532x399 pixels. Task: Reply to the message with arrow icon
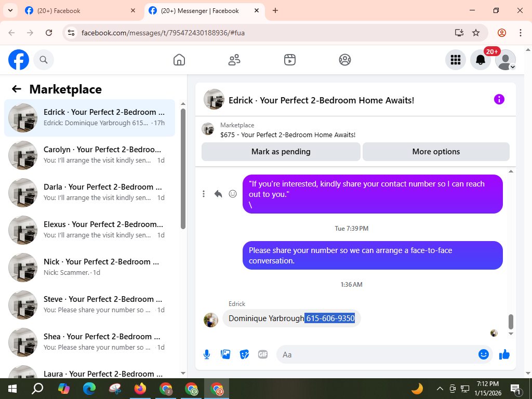(x=218, y=194)
